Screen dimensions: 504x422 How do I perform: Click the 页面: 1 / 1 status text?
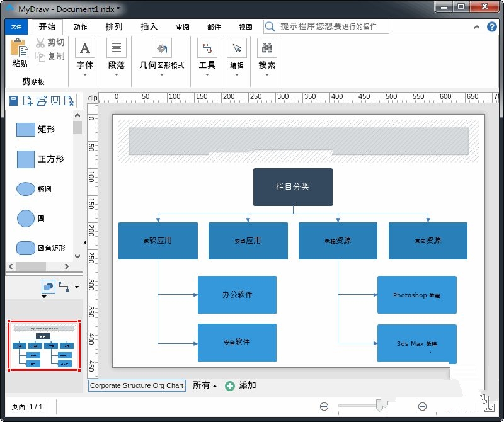coord(27,407)
